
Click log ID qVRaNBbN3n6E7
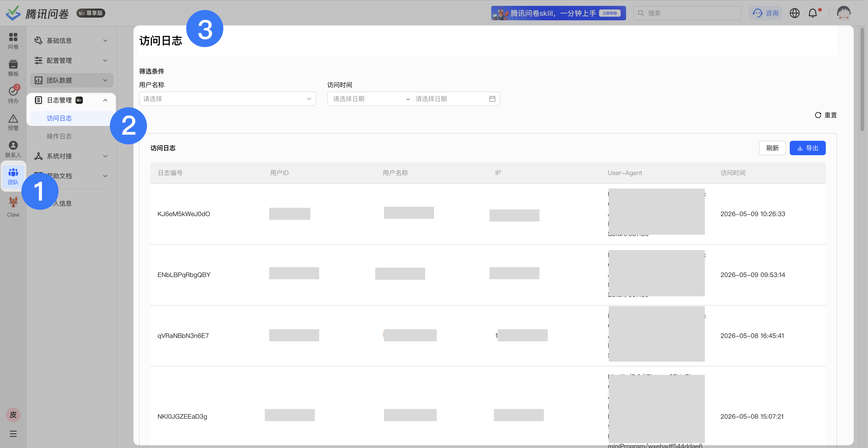(x=183, y=336)
